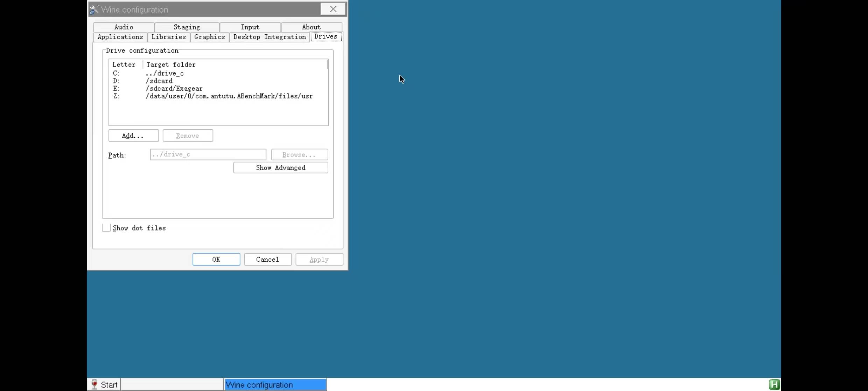Click the green H icon in the tray

point(774,384)
